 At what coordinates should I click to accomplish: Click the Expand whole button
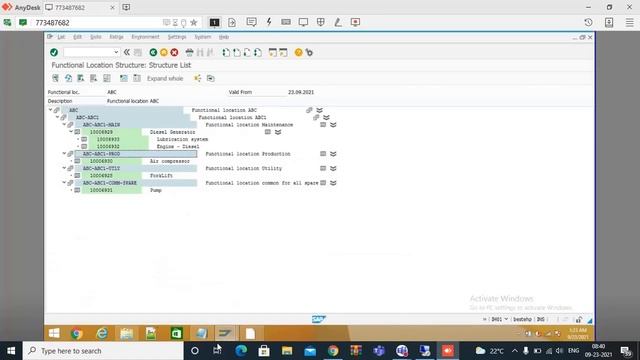165,78
